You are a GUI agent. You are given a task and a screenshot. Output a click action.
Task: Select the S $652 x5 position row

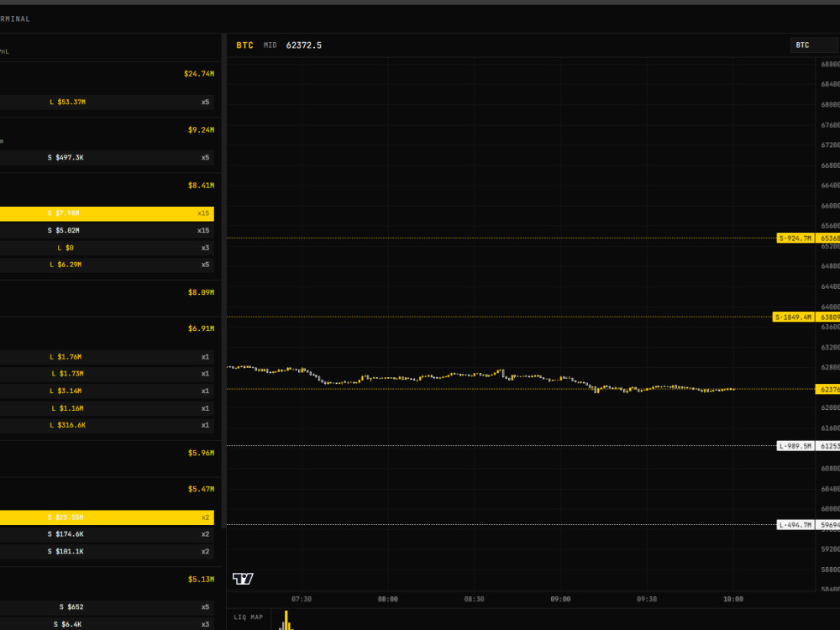[108, 607]
